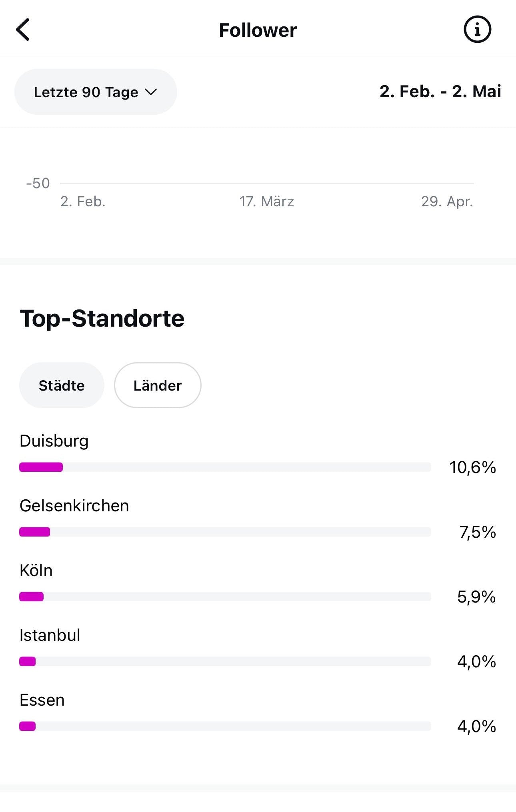The width and height of the screenshot is (516, 812).
Task: Select the Istanbul city label
Action: (x=50, y=635)
